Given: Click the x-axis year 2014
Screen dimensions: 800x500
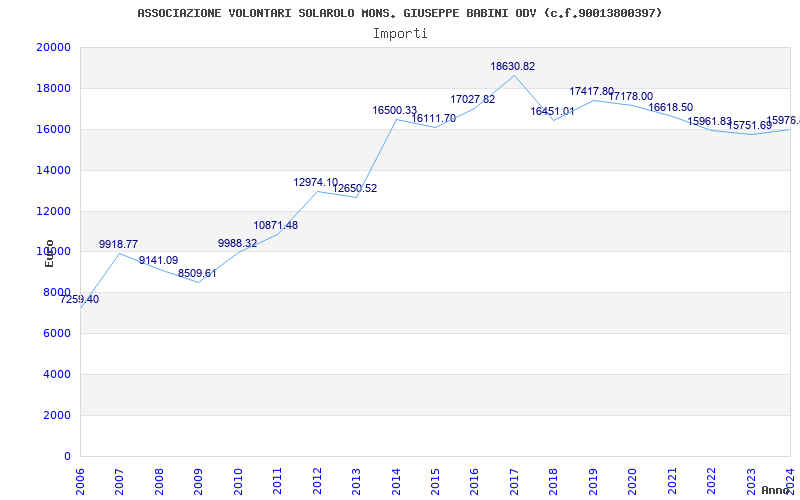Looking at the screenshot, I should 396,481.
